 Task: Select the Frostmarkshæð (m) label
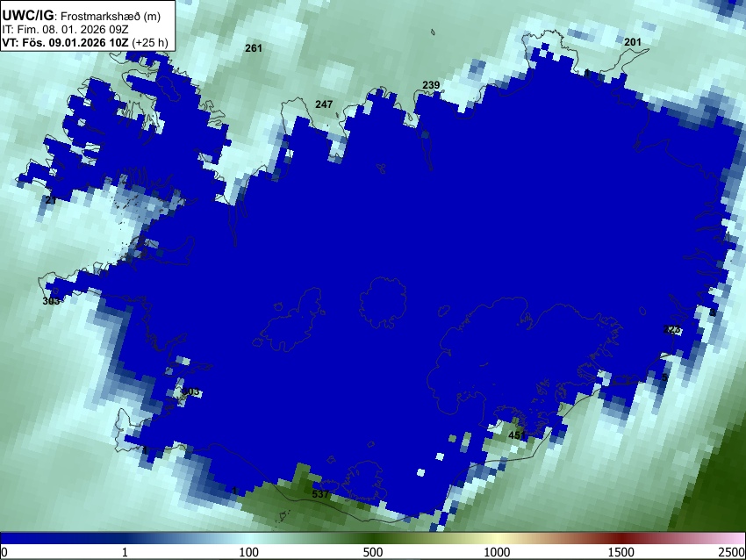pos(111,16)
